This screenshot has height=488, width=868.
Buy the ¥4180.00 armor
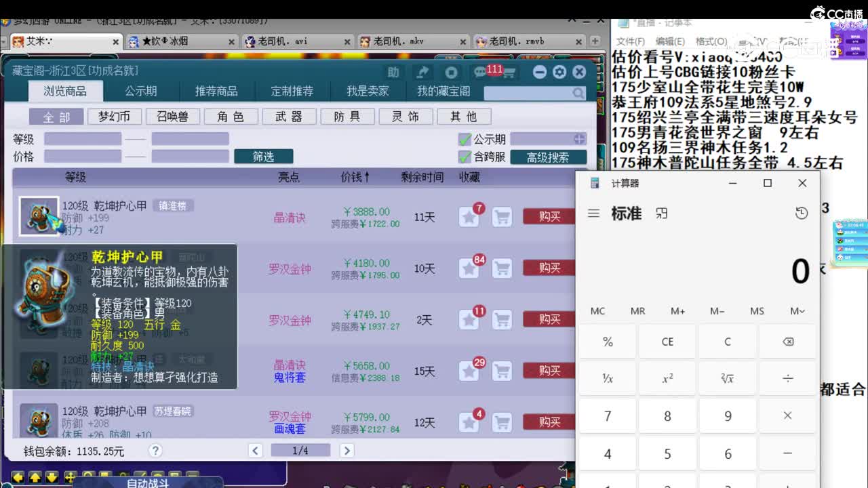coord(549,268)
